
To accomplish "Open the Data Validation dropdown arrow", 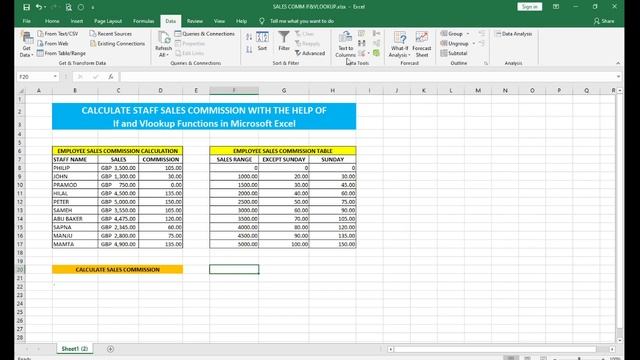I will (368, 53).
